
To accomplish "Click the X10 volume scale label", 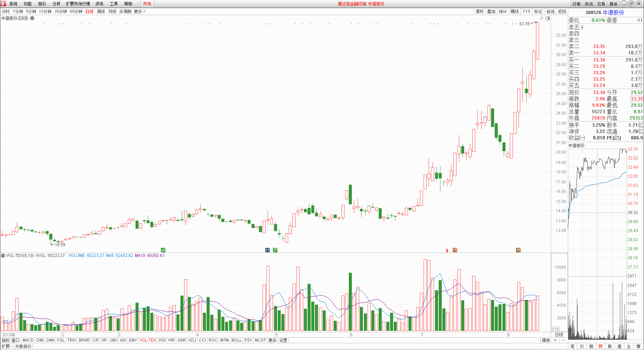I will click(x=555, y=329).
